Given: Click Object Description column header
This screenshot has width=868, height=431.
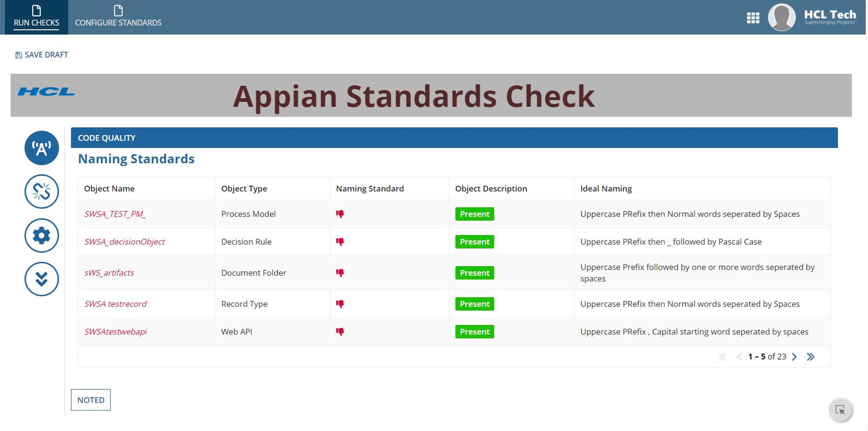Looking at the screenshot, I should coord(491,189).
